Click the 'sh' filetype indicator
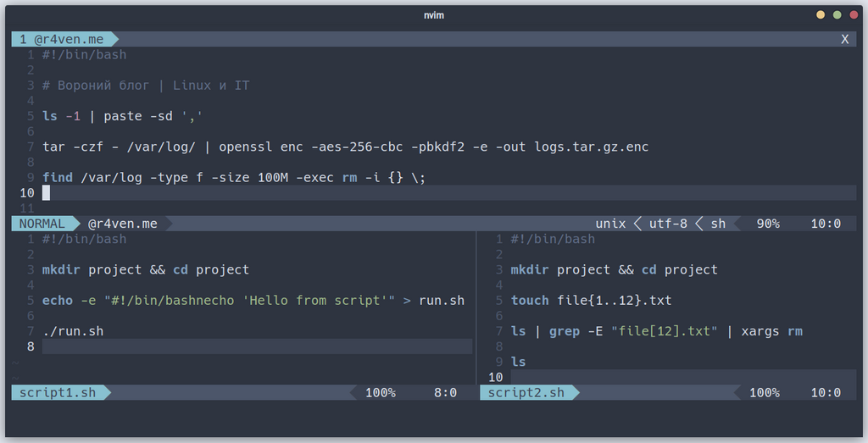Image resolution: width=868 pixels, height=443 pixels. click(x=718, y=224)
